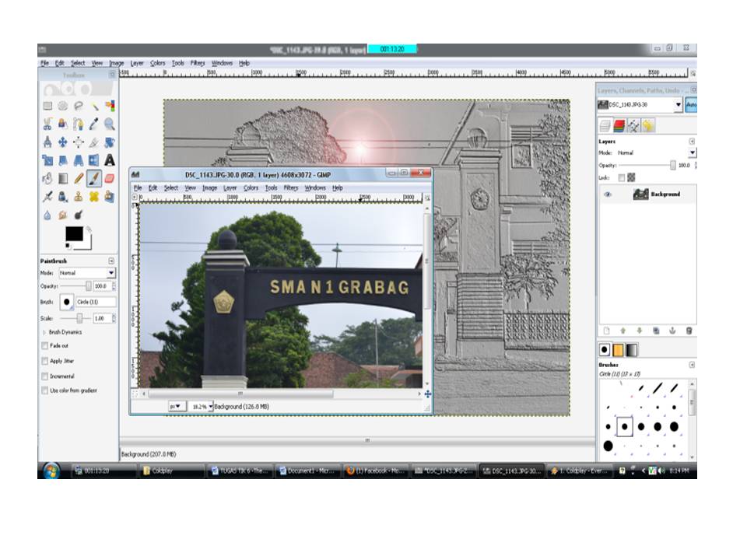Click the Circle (11) brush name field
This screenshot has width=747, height=560.
pyautogui.click(x=95, y=302)
